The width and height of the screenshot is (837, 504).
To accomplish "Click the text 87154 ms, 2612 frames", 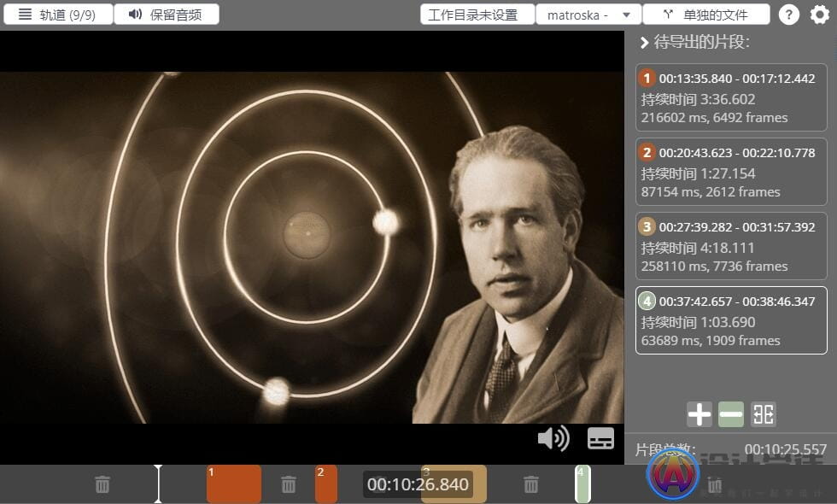I will coord(711,191).
